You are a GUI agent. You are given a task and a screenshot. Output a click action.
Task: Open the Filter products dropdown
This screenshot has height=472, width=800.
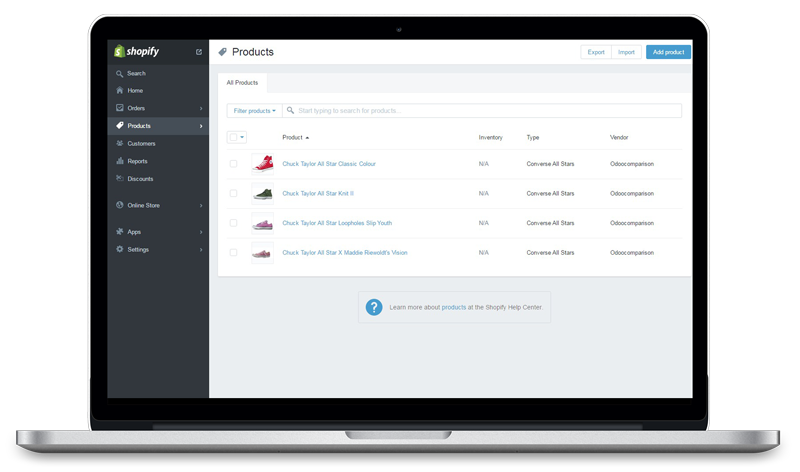coord(254,111)
